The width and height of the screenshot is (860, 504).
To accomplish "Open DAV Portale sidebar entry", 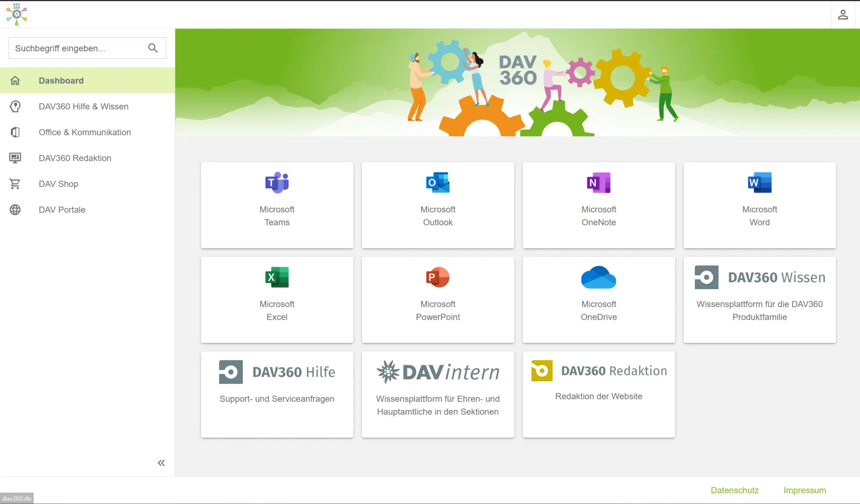I will [x=62, y=210].
